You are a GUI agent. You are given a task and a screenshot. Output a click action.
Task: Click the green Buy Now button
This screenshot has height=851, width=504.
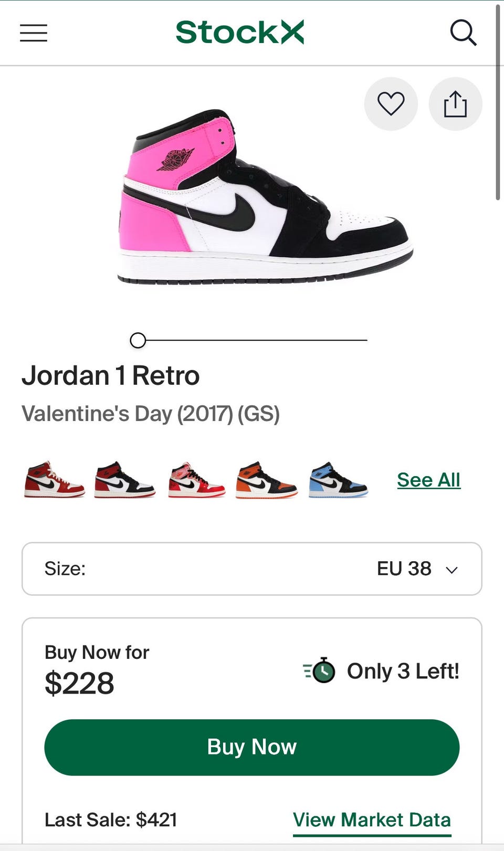pyautogui.click(x=252, y=747)
